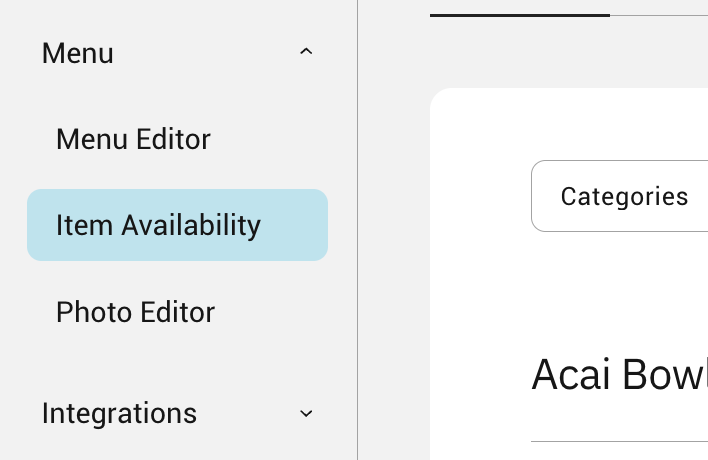Click the up-arrow icon beside Menu
Screen dimensions: 708x460
306,52
